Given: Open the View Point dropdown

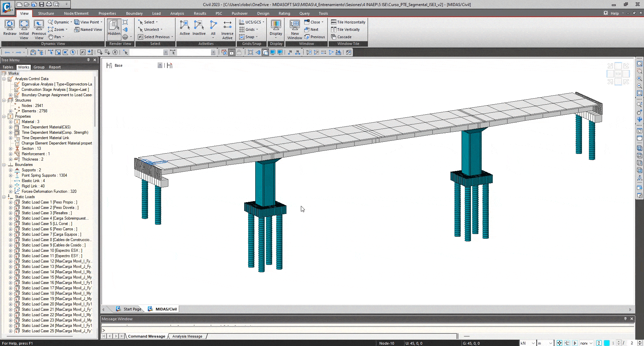Looking at the screenshot, I should tap(88, 22).
